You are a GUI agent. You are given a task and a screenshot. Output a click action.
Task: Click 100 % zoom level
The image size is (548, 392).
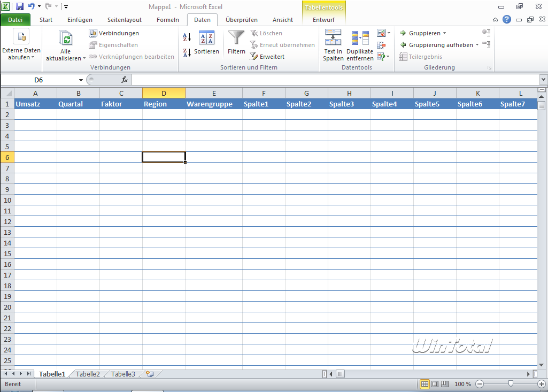coord(462,384)
